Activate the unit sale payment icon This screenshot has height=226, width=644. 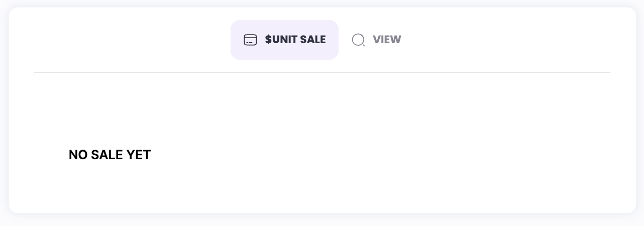[250, 40]
